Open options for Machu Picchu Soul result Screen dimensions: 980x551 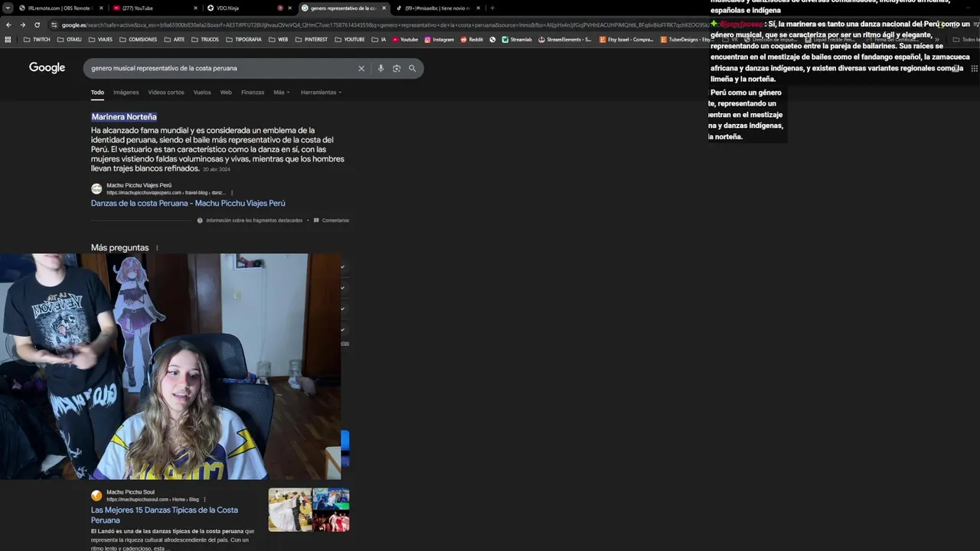(204, 500)
